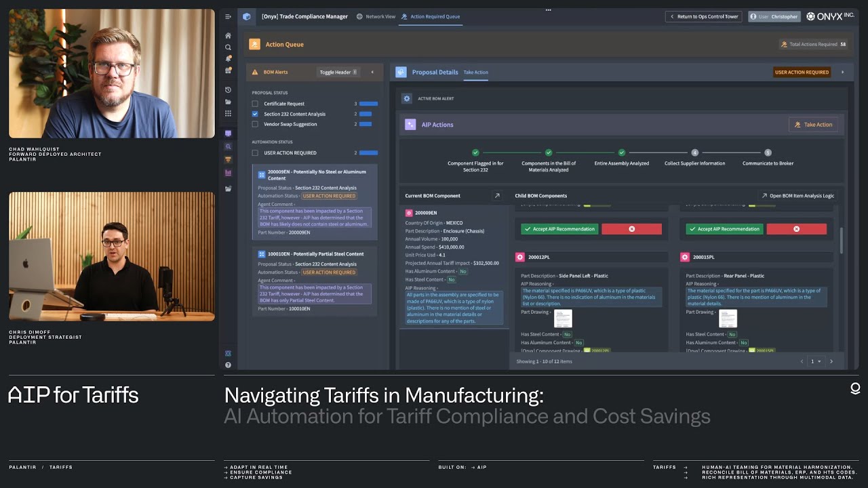Screen dimensions: 868x488
Task: Open Part Drawing thumbnail for 200012PL
Action: point(563,318)
